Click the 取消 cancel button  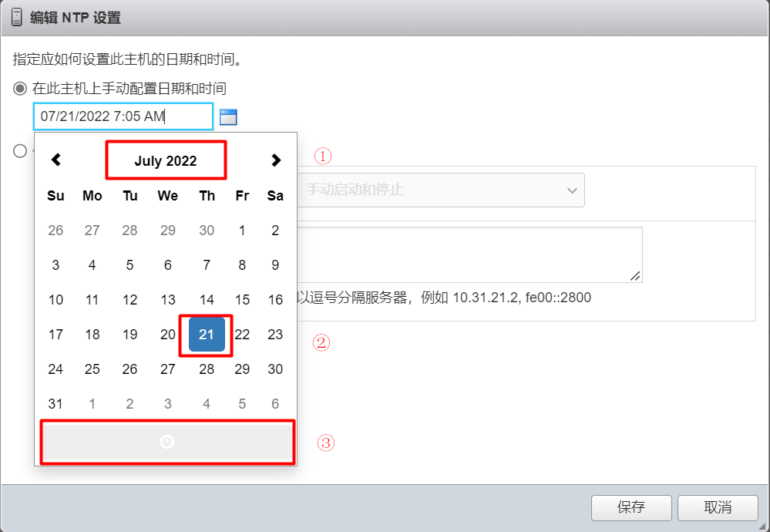pyautogui.click(x=718, y=507)
